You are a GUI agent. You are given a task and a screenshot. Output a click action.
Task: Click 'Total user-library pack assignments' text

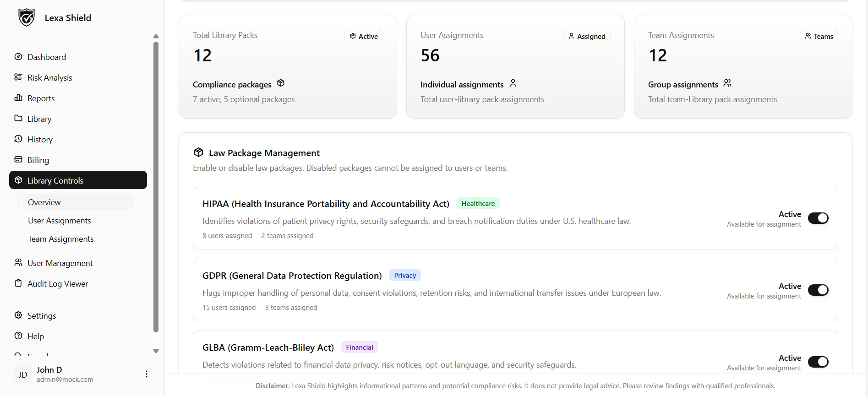tap(482, 99)
